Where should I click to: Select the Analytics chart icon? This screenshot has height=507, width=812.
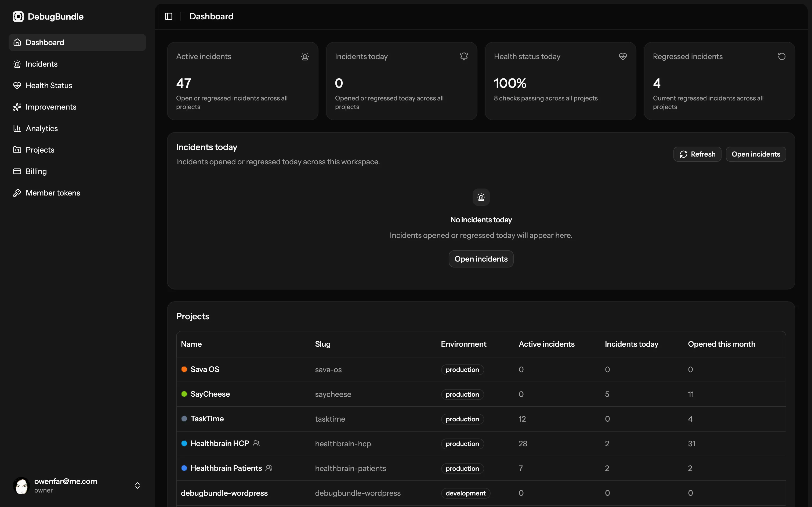(17, 128)
